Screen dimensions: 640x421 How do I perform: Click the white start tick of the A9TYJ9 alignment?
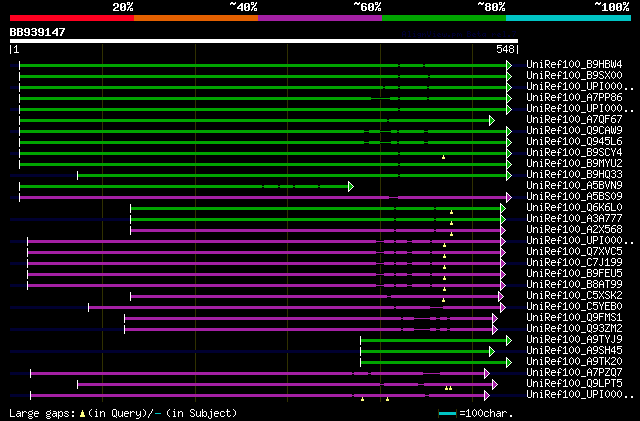360,341
